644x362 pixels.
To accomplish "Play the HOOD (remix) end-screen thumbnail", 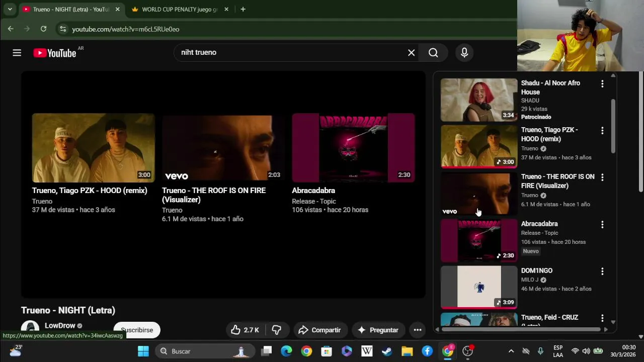I will [x=93, y=148].
